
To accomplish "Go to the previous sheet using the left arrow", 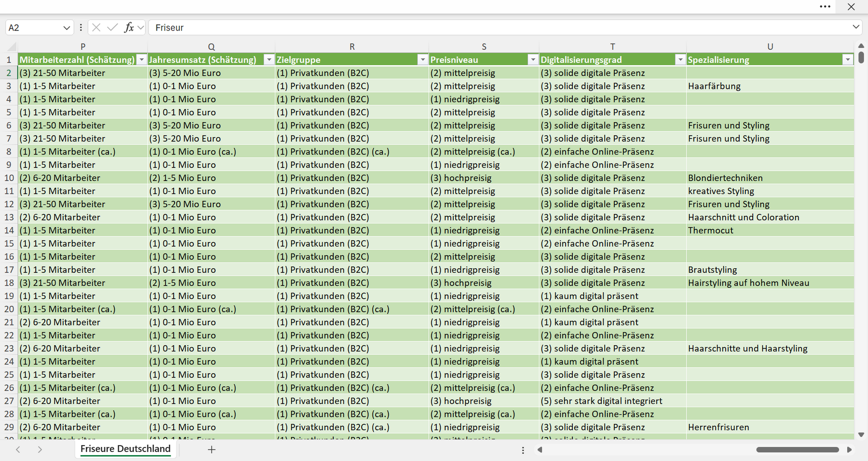I will click(18, 449).
